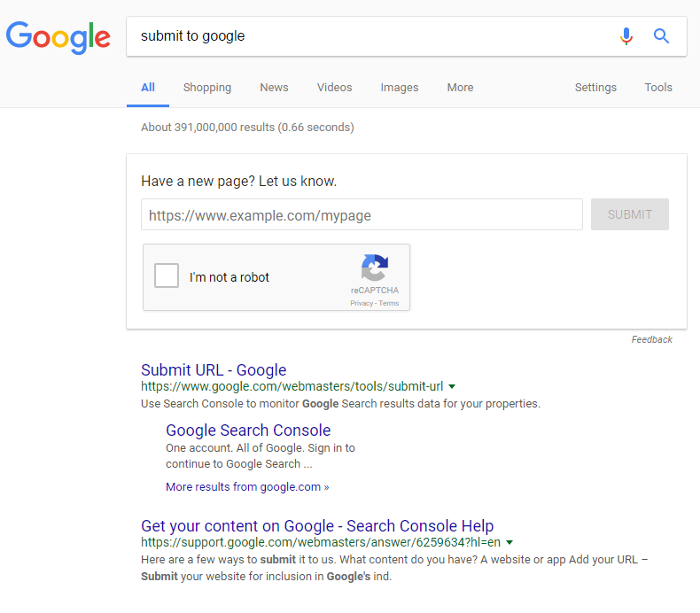Click the SUBMIT button
The height and width of the screenshot is (613, 700).
pyautogui.click(x=630, y=214)
